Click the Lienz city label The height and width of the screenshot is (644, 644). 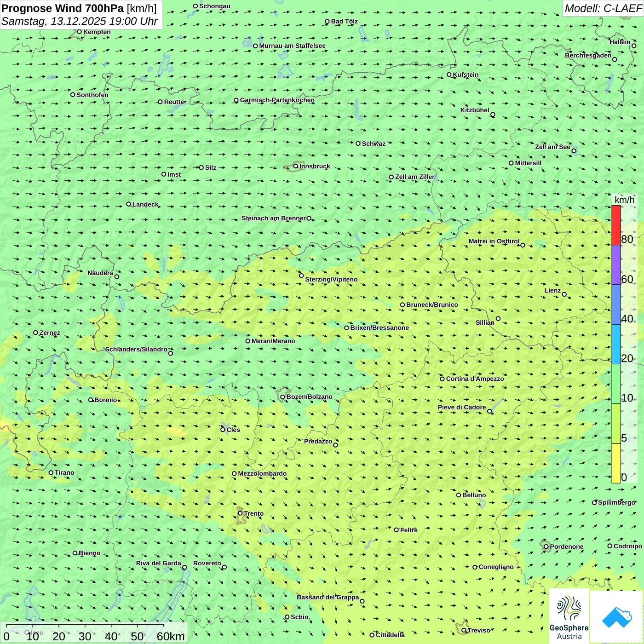(552, 290)
